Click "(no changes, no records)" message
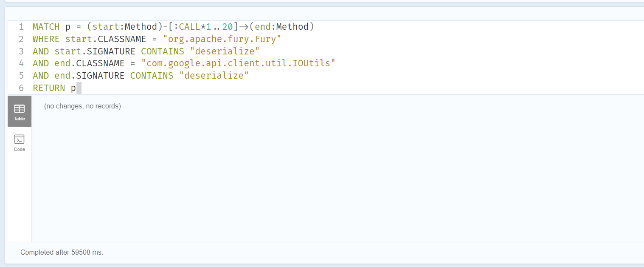The width and height of the screenshot is (644, 267). coord(82,106)
